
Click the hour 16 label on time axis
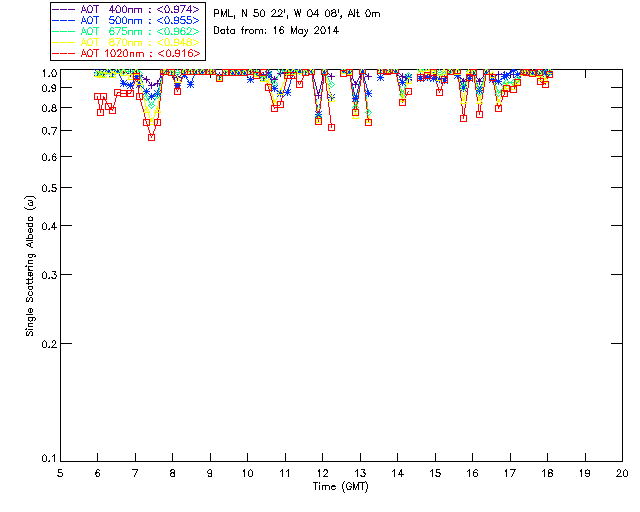(x=472, y=473)
